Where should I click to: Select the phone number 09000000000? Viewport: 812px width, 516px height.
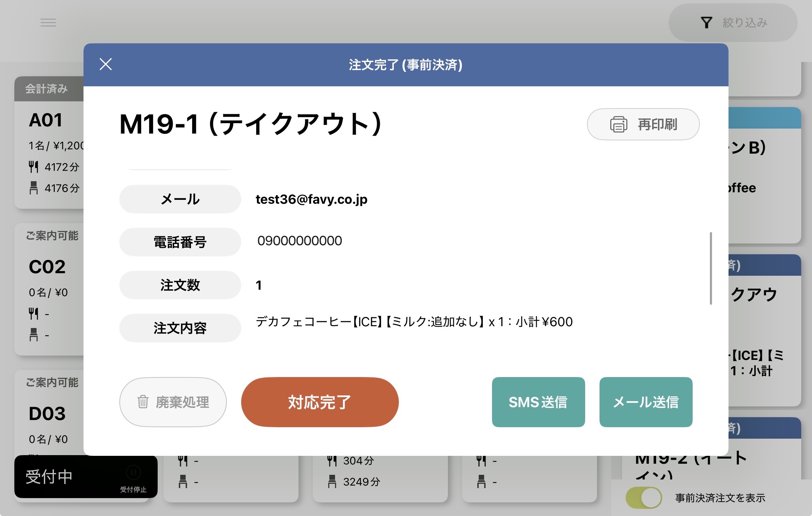pyautogui.click(x=300, y=241)
